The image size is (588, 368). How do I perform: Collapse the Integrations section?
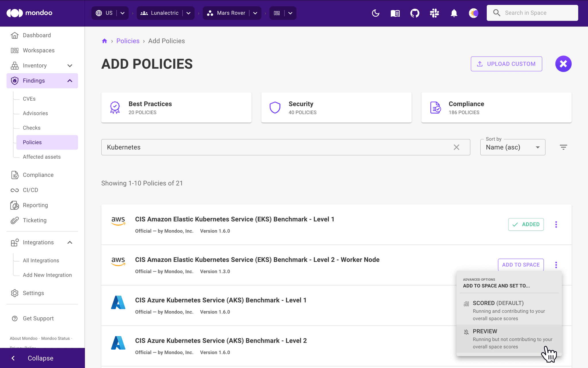(x=69, y=242)
